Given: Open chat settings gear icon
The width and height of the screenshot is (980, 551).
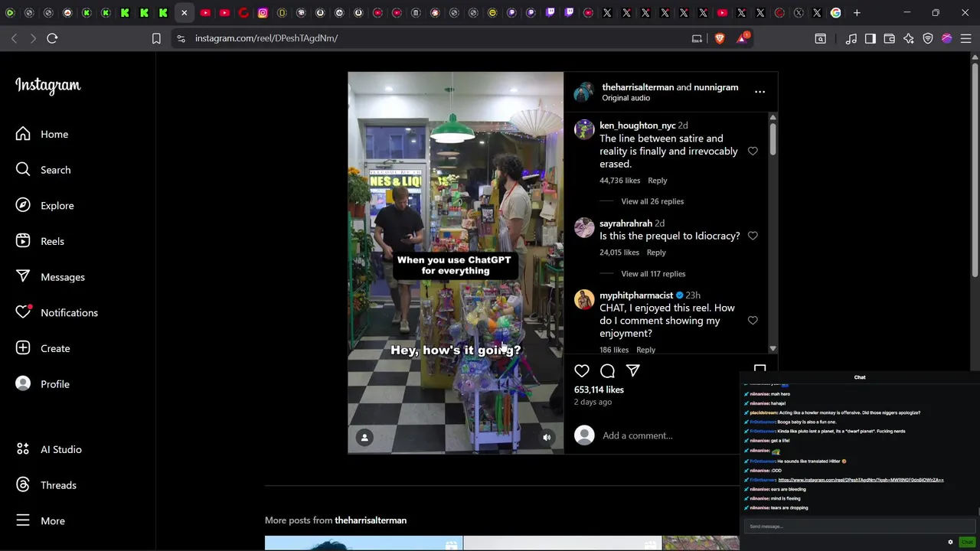Looking at the screenshot, I should [951, 542].
